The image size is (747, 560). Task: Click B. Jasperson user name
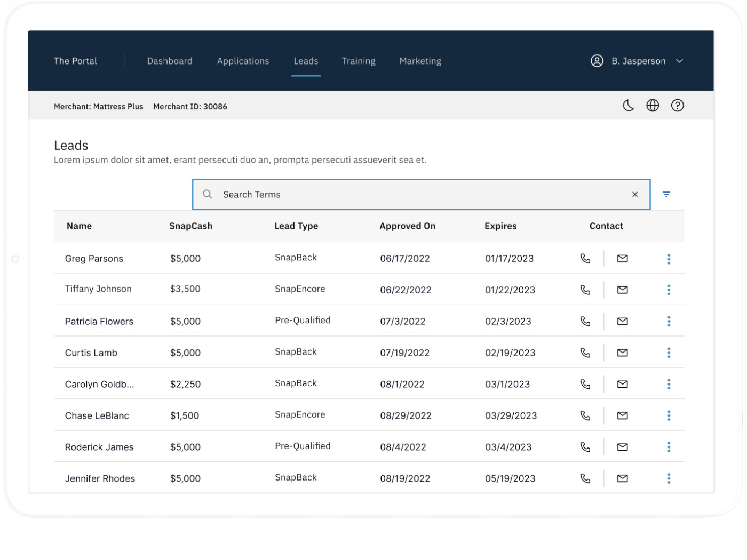tap(639, 61)
